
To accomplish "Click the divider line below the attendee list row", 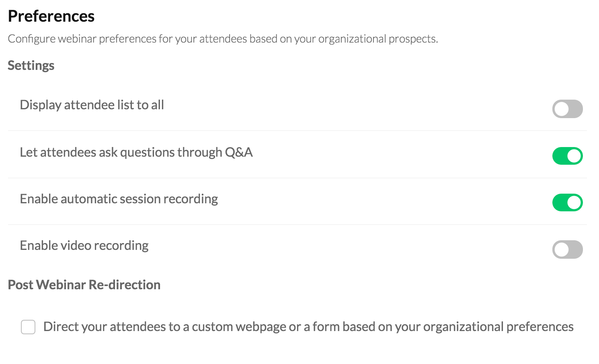I will coord(297,131).
